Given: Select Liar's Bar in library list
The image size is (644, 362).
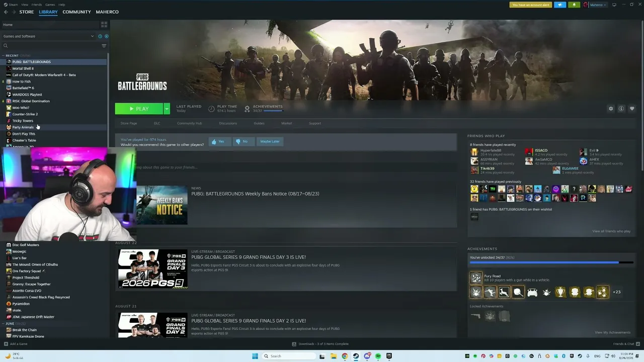Looking at the screenshot, I should pos(20,258).
